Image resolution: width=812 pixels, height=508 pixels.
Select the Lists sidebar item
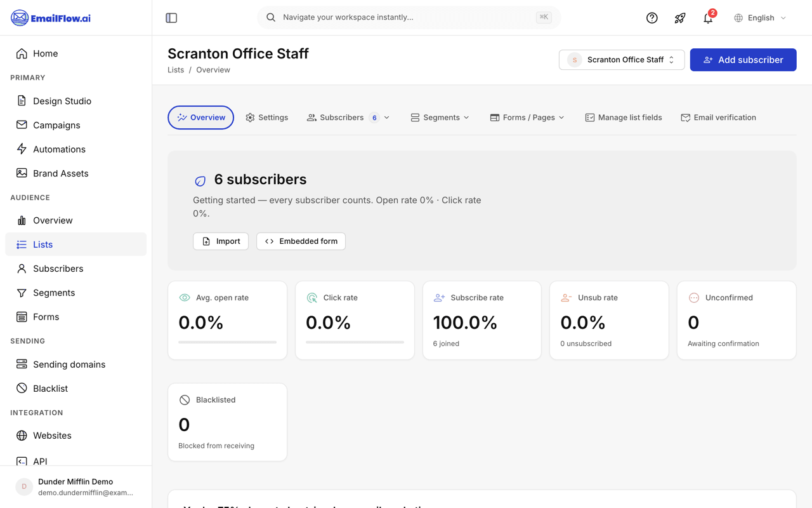point(75,244)
